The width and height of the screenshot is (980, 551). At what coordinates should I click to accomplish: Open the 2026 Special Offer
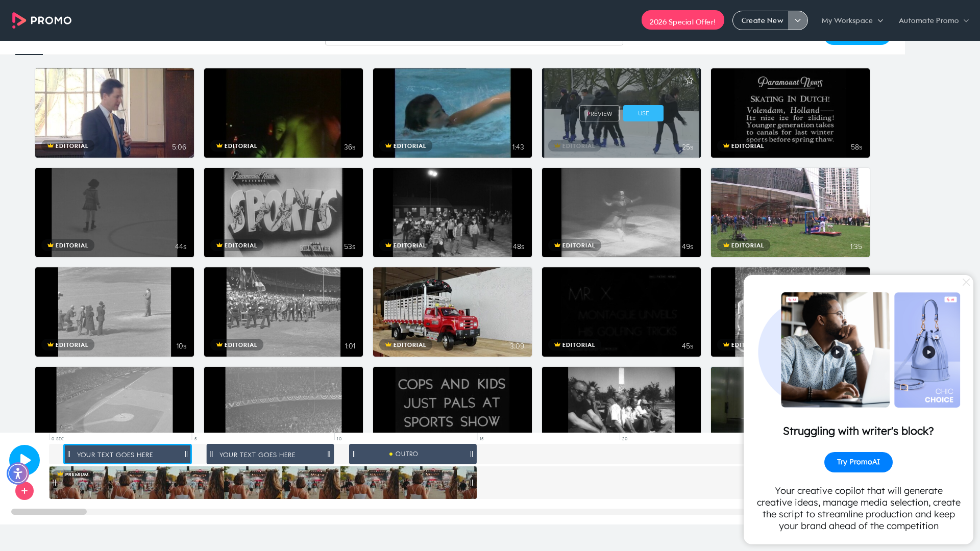pyautogui.click(x=682, y=20)
